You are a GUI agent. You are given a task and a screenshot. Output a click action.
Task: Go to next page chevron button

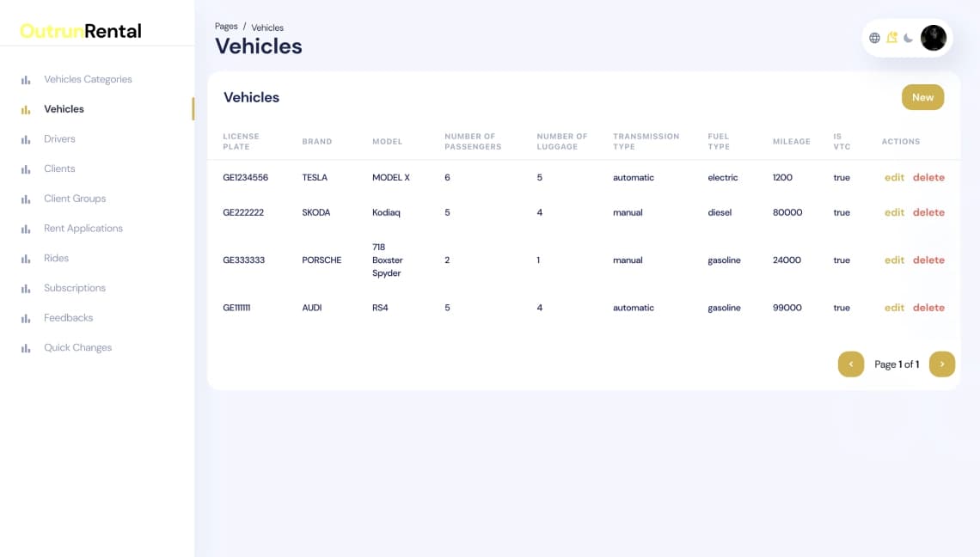942,364
